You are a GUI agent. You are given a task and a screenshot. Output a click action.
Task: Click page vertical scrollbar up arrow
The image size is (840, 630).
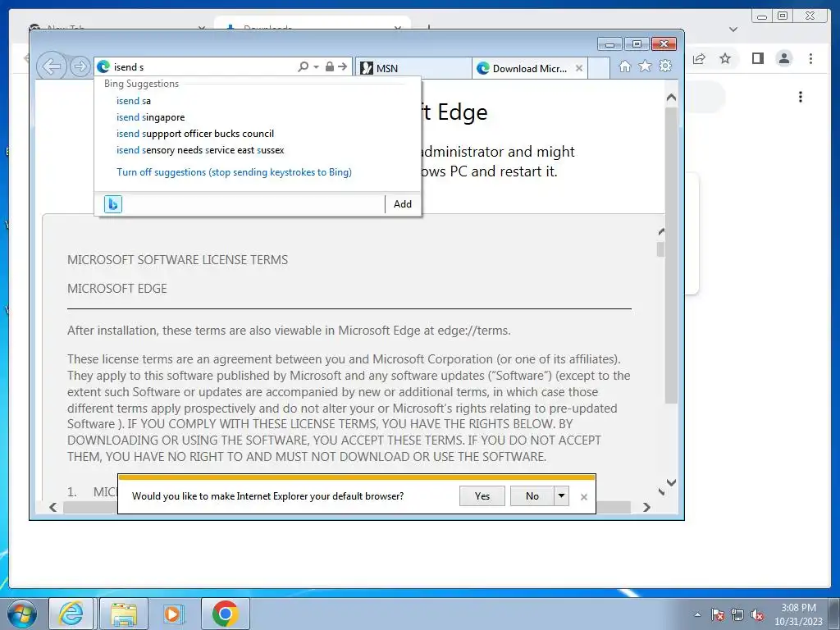pos(671,98)
